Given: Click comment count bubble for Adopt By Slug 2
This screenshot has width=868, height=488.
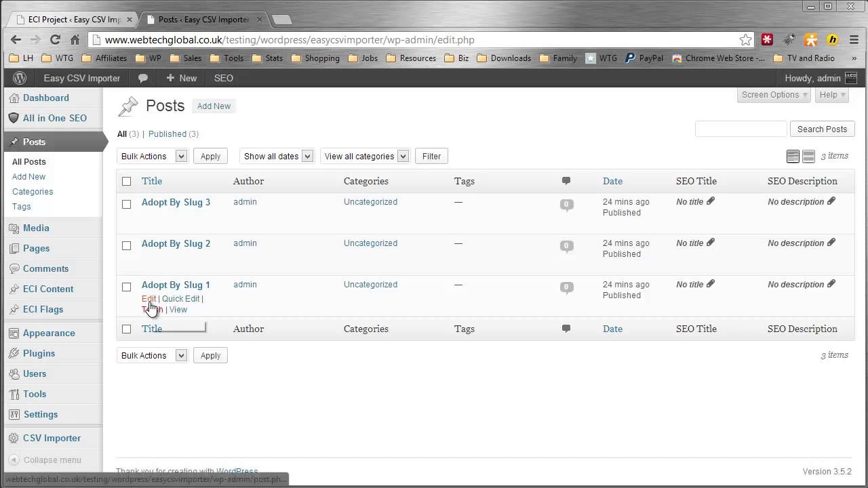Looking at the screenshot, I should point(566,246).
